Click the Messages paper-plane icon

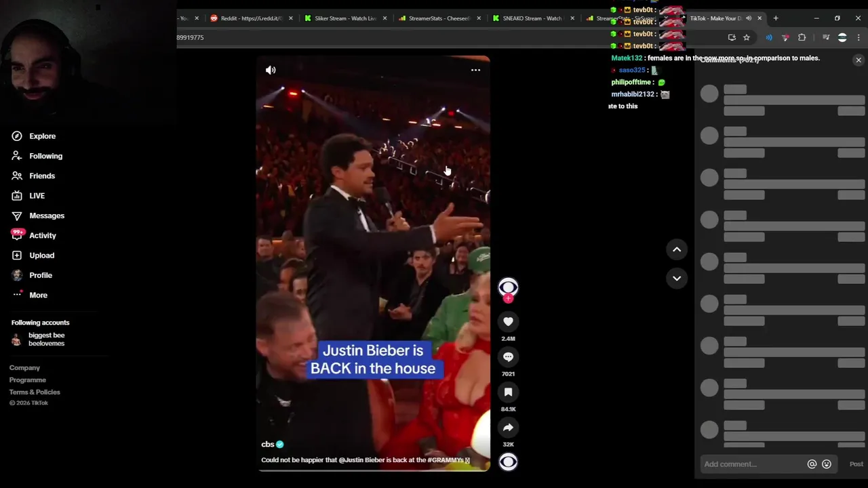17,216
